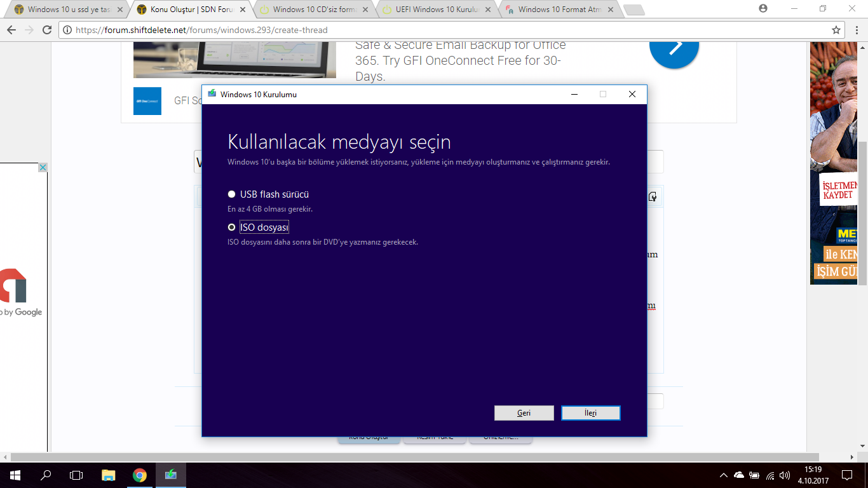
Task: Check battery status in system tray
Action: tap(754, 475)
